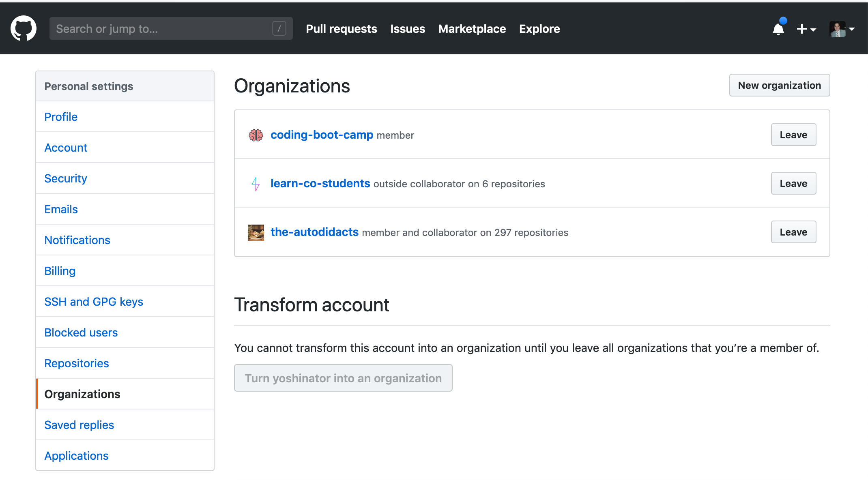This screenshot has width=868, height=480.
Task: Select SSH and GPG keys settings
Action: [93, 302]
